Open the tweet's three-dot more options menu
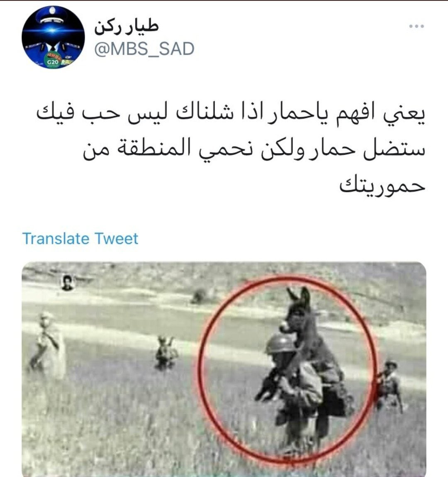 click(x=416, y=26)
